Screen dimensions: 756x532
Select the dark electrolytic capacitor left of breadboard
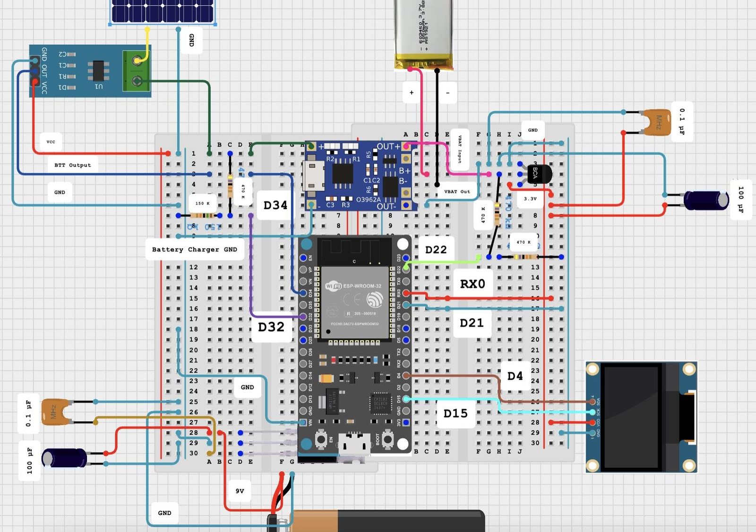pos(64,458)
